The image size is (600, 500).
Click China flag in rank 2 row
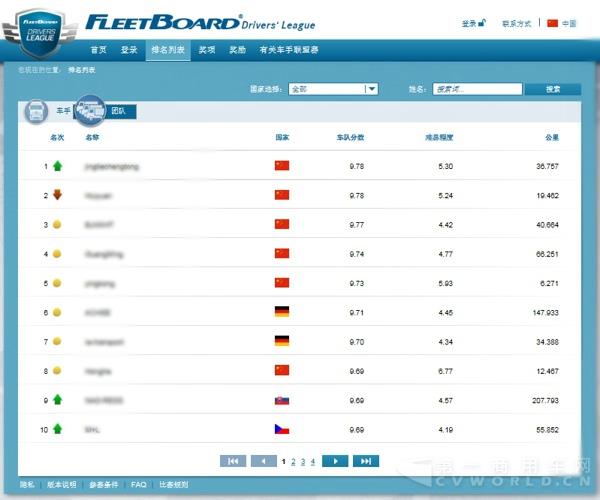pyautogui.click(x=282, y=195)
